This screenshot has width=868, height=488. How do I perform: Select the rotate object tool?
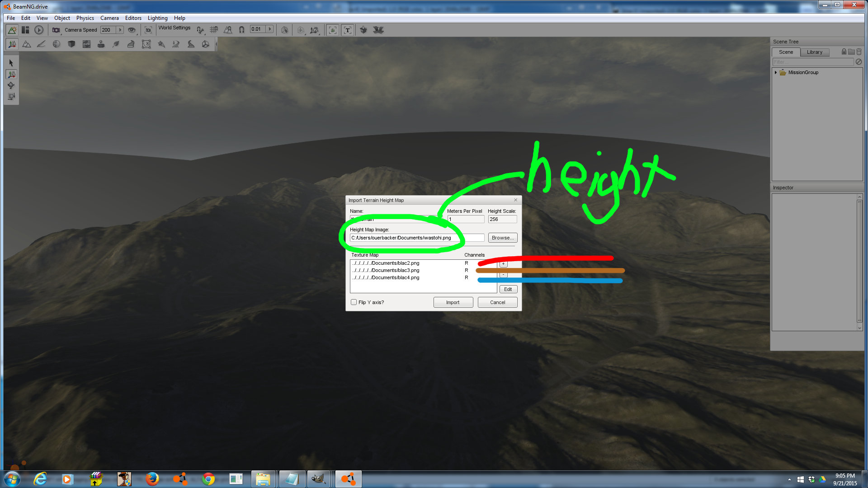[11, 85]
